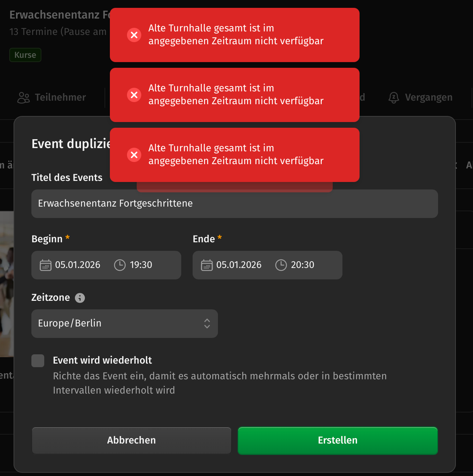Click the bell icon beside Vergangen

pos(394,97)
